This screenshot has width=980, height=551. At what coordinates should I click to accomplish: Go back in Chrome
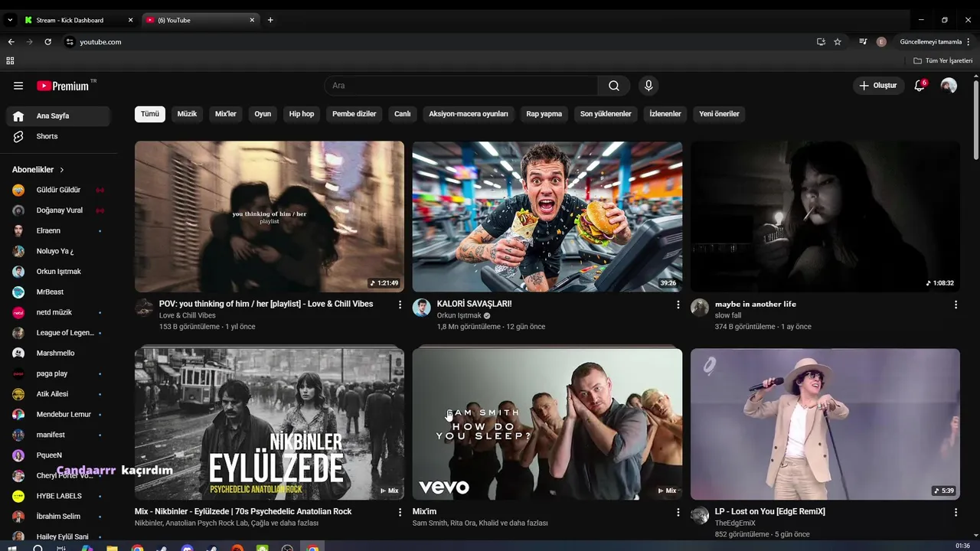[11, 42]
